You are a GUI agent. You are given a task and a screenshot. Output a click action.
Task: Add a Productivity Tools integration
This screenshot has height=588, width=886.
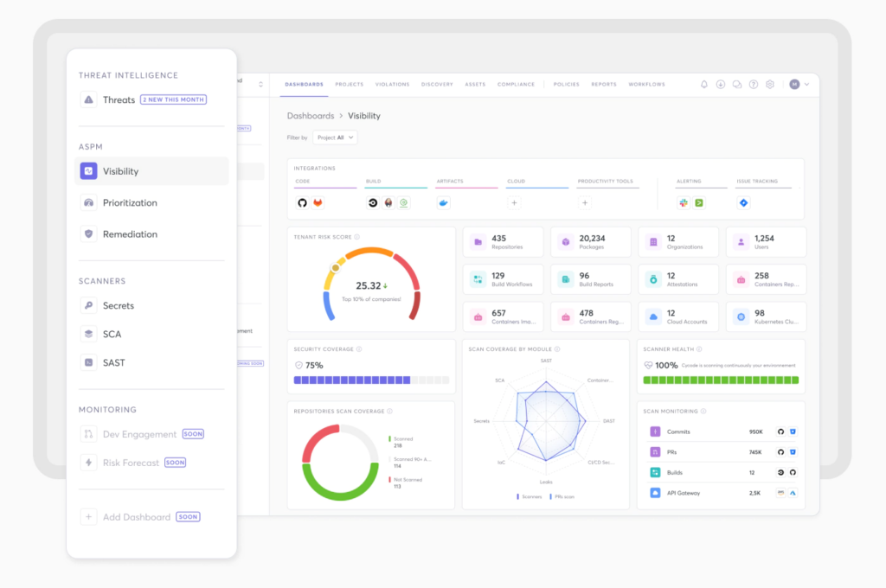[x=585, y=203]
